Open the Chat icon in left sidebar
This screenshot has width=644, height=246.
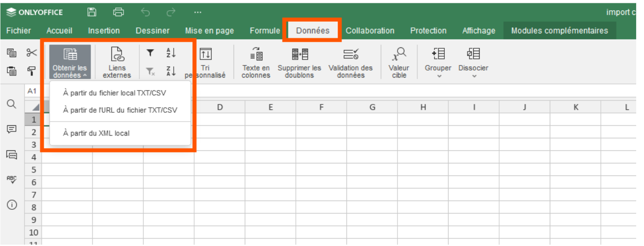pos(12,155)
